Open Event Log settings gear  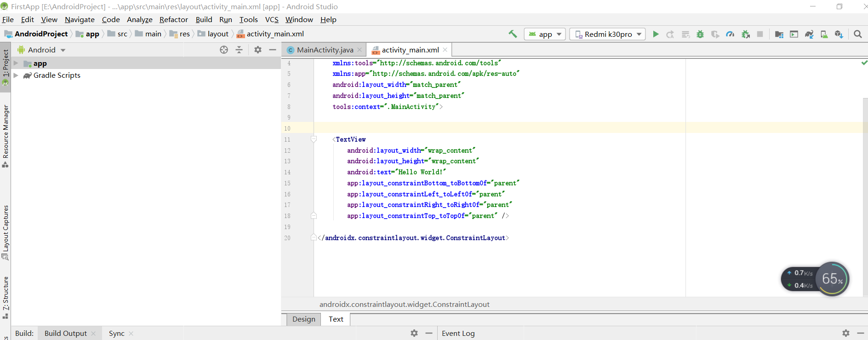tap(846, 333)
